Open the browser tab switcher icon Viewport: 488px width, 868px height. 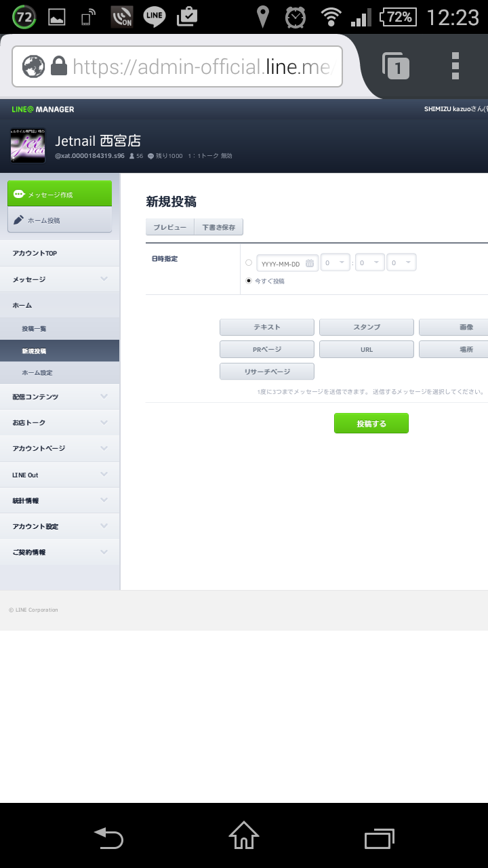[396, 66]
